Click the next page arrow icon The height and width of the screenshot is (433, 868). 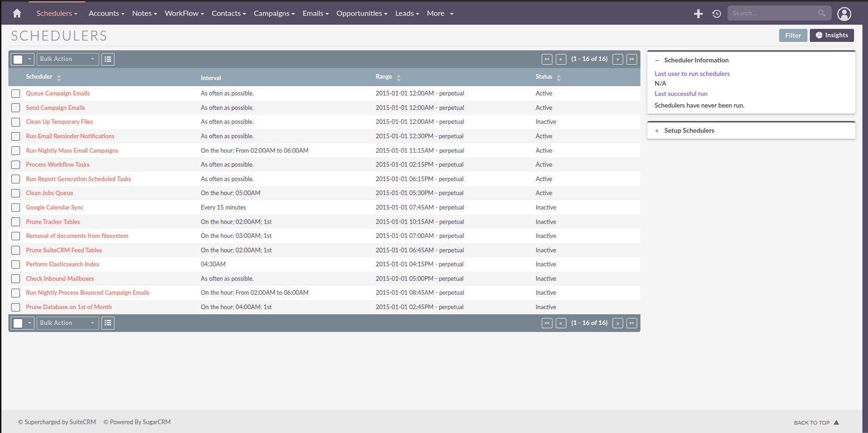pos(618,59)
